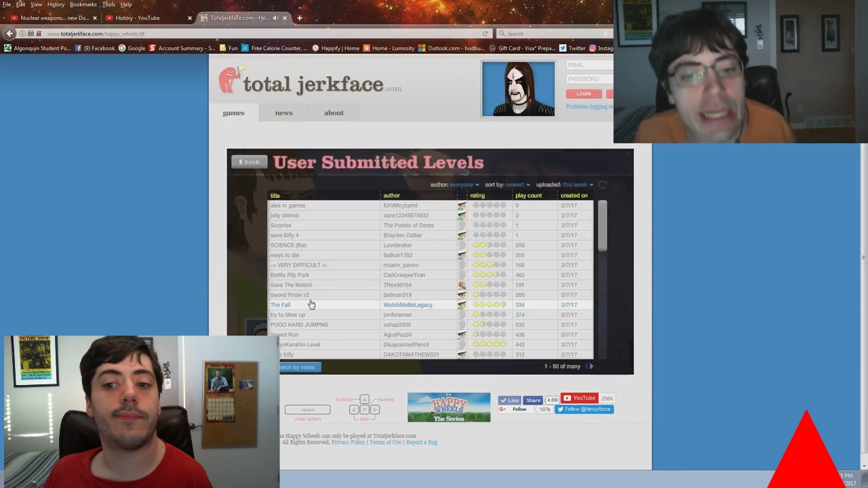The image size is (868, 488).
Task: Reload page with address bar refresh icon
Action: click(x=485, y=33)
